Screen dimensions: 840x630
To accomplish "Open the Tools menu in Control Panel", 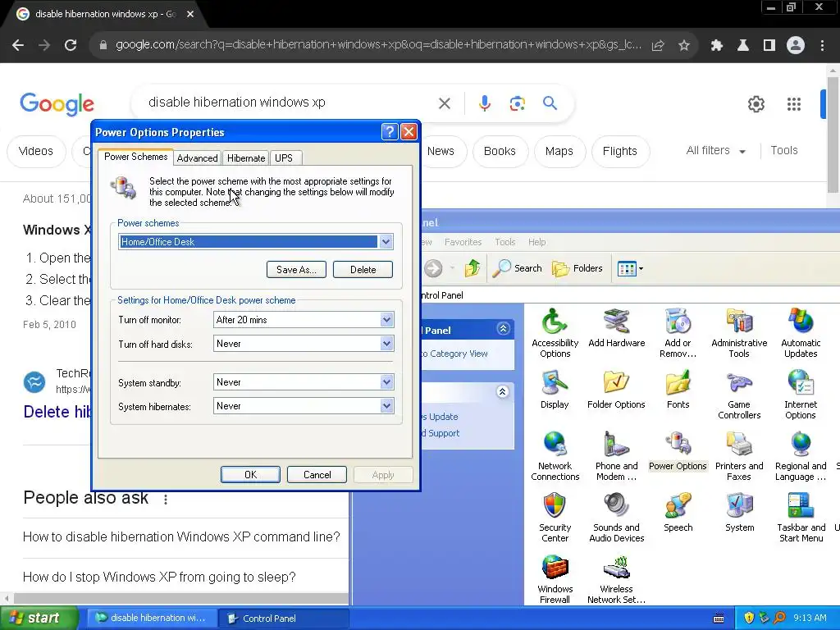I will tap(504, 242).
